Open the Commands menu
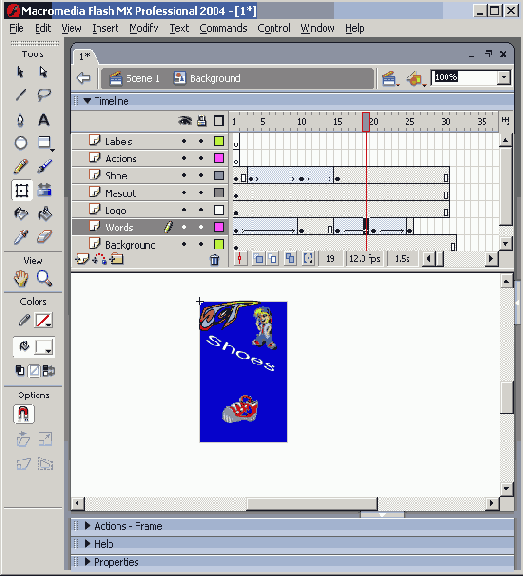 tap(223, 28)
